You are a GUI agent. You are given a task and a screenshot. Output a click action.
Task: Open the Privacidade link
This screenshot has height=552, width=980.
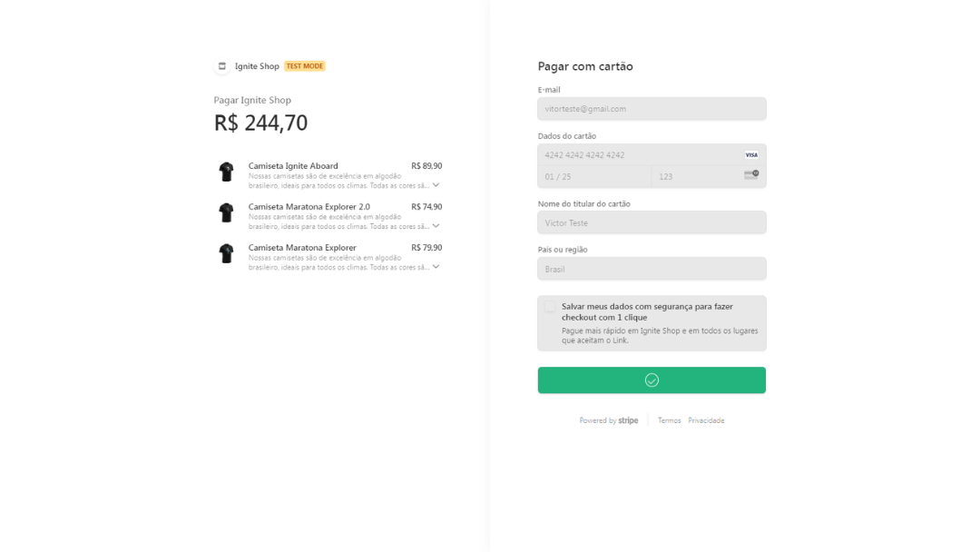click(x=706, y=420)
